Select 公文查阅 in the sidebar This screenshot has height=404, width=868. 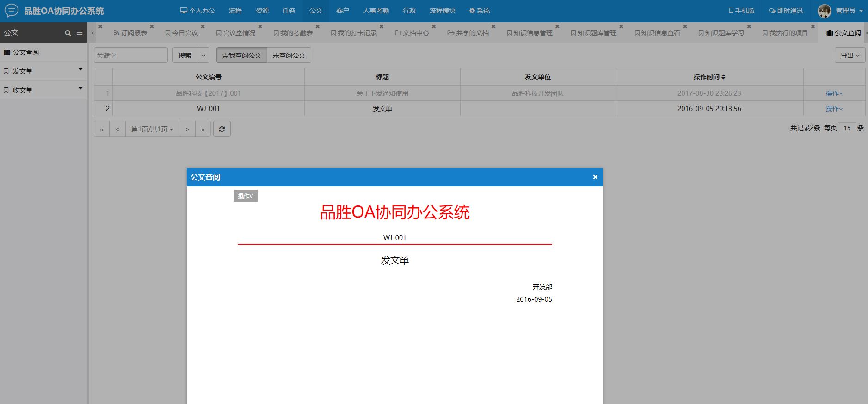[43, 52]
